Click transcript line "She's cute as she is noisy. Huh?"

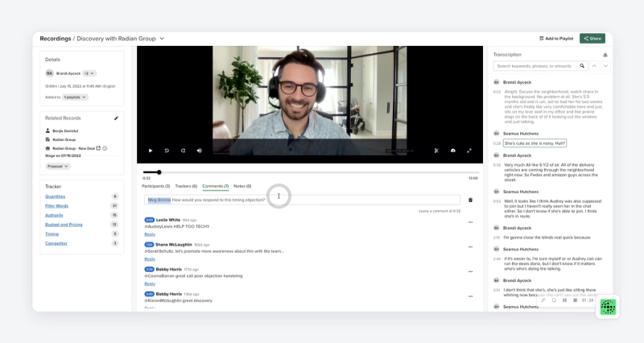(535, 143)
